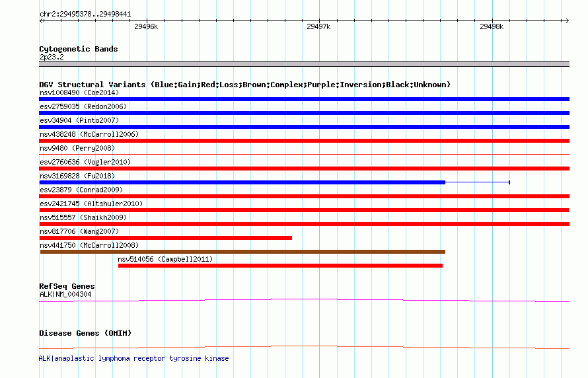This screenshot has width=588, height=378.
Task: Open variant esv34904 (Pinto2007) label
Action: [79, 120]
